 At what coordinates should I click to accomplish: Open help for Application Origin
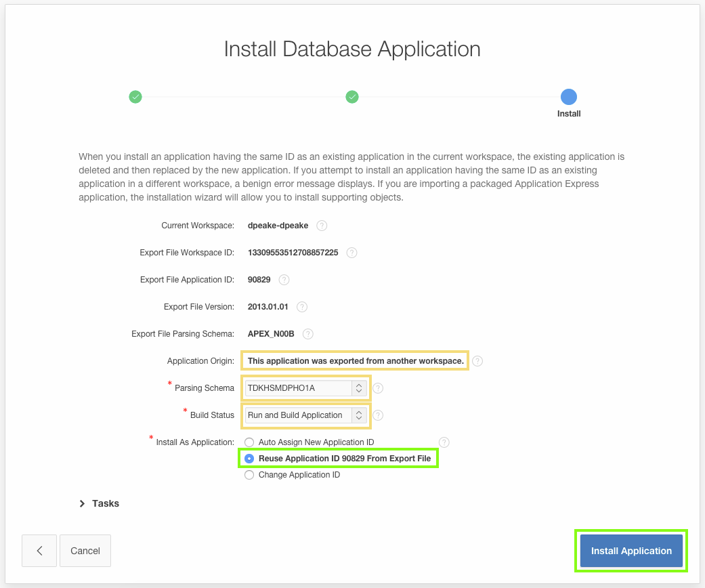pos(477,361)
